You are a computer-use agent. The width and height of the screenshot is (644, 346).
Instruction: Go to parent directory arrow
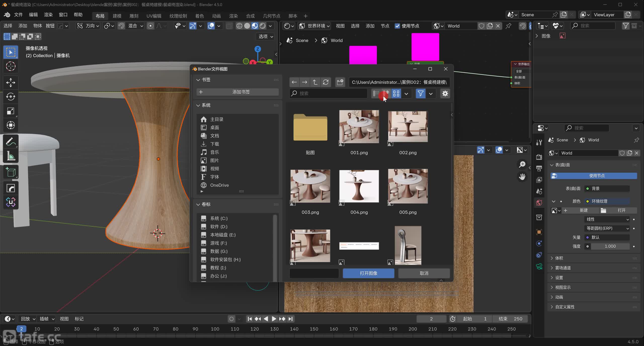click(x=315, y=82)
